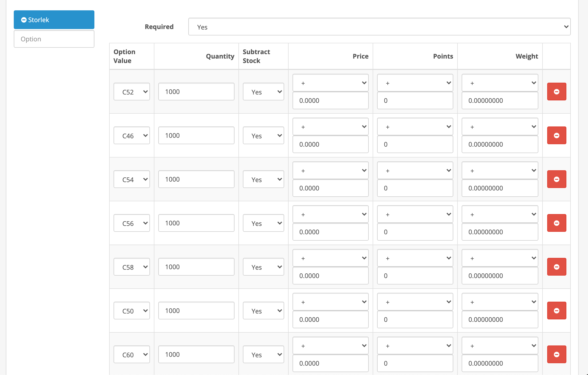Click the price amount field in C52 row

point(331,100)
